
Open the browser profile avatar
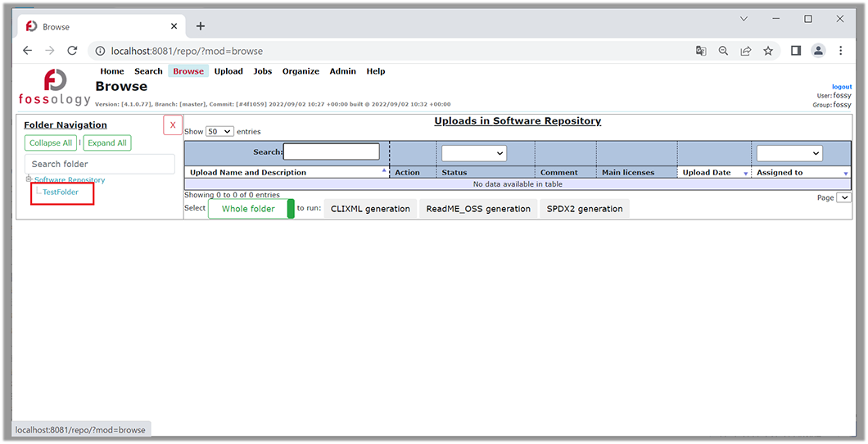[x=818, y=51]
